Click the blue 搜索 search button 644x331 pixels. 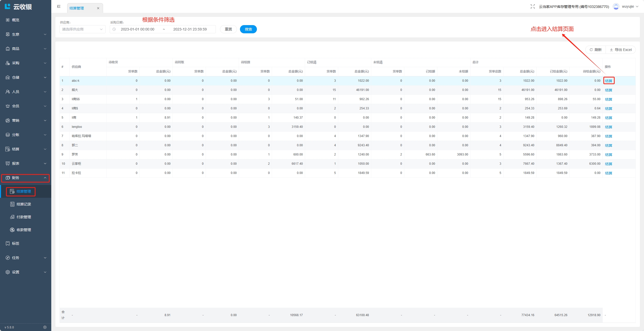[x=248, y=29]
